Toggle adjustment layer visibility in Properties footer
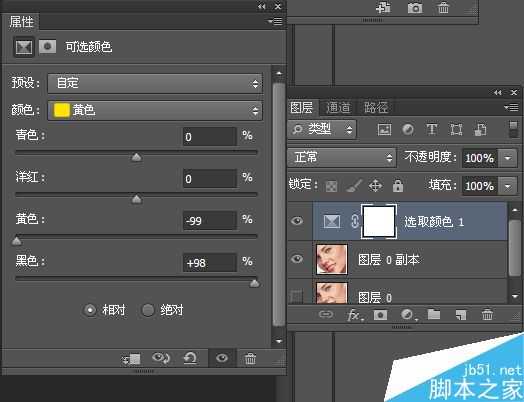Screen dimensions: 524x402 [x=222, y=359]
